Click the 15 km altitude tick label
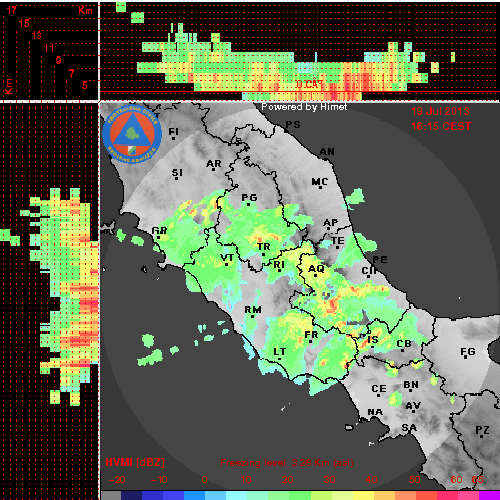This screenshot has width=500, height=500. (24, 23)
